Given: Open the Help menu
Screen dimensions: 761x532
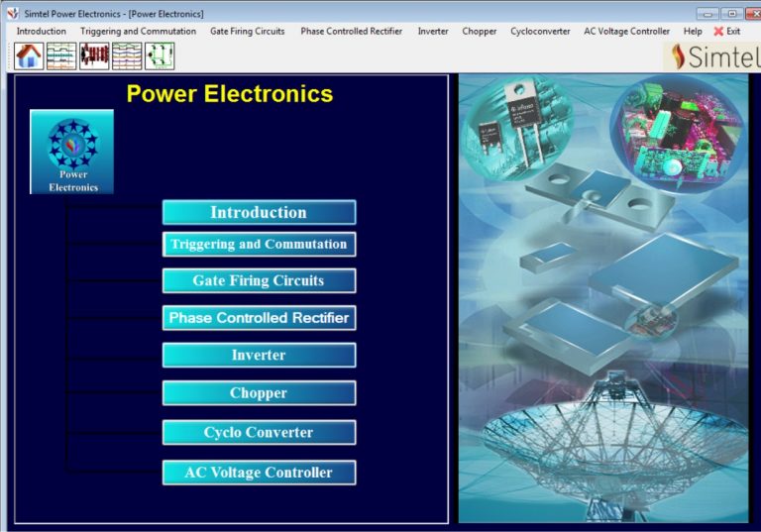Looking at the screenshot, I should (693, 31).
